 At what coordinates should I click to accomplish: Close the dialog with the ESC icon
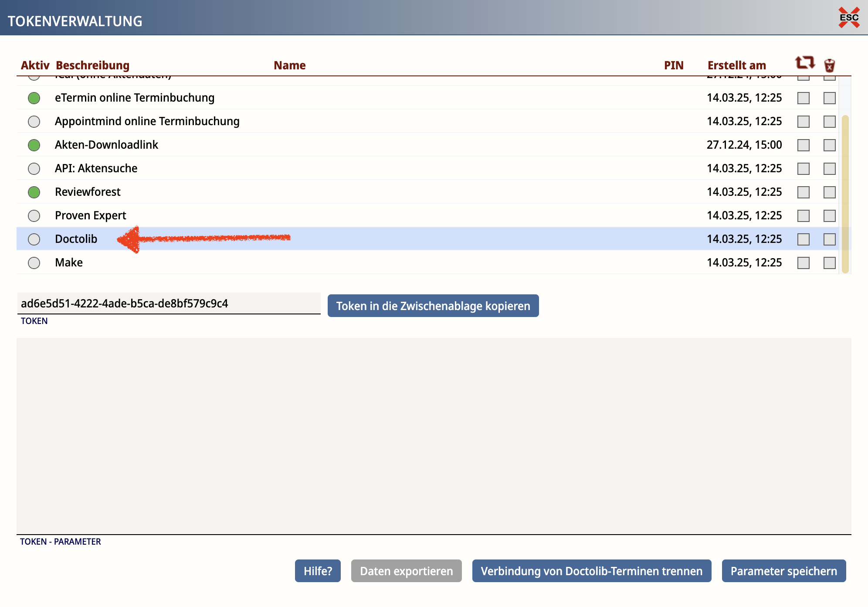tap(849, 17)
